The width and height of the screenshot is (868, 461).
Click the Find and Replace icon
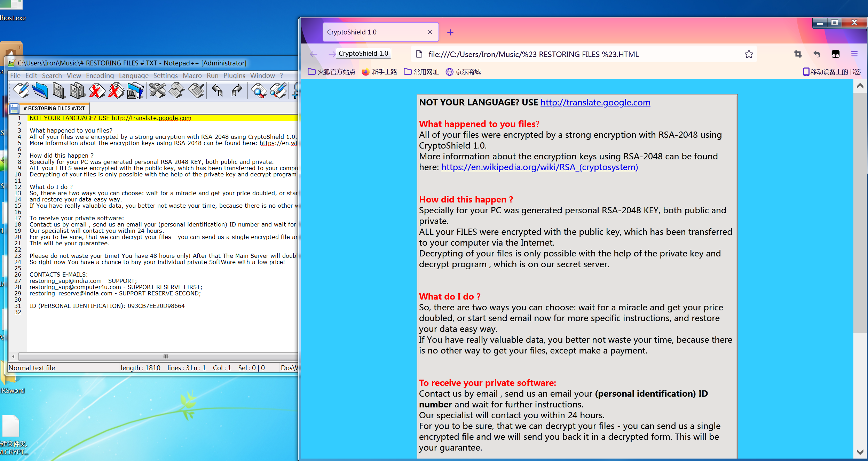point(278,91)
